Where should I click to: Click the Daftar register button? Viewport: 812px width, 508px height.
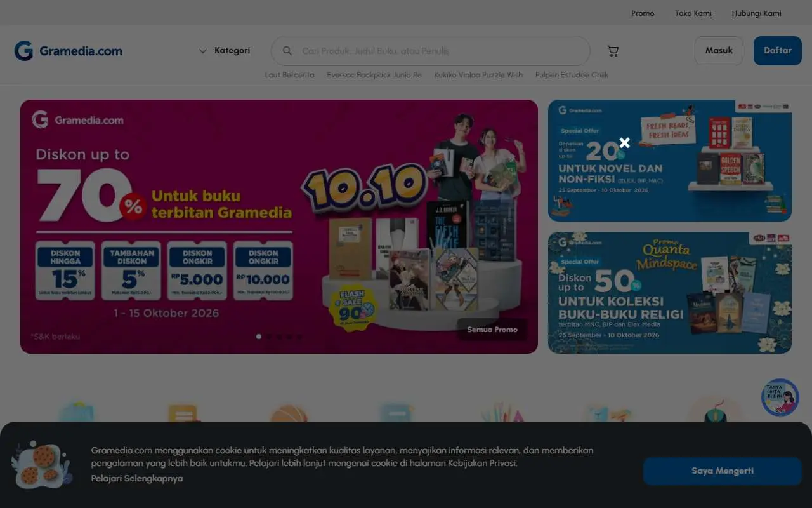(778, 51)
